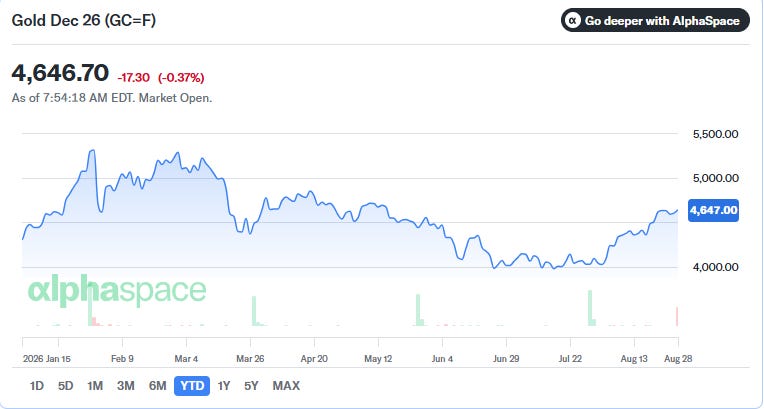Click the May 12 date label
Viewport: 764px width, 409px height.
point(378,359)
